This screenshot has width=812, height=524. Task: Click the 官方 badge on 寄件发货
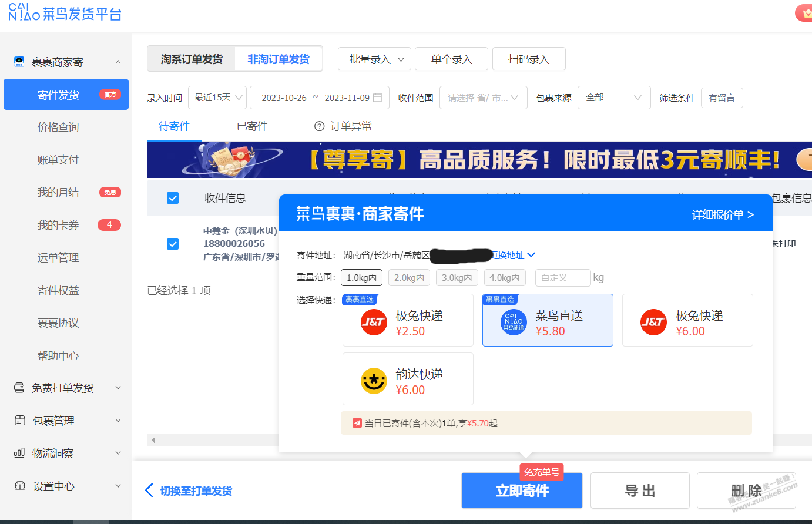[x=110, y=95]
